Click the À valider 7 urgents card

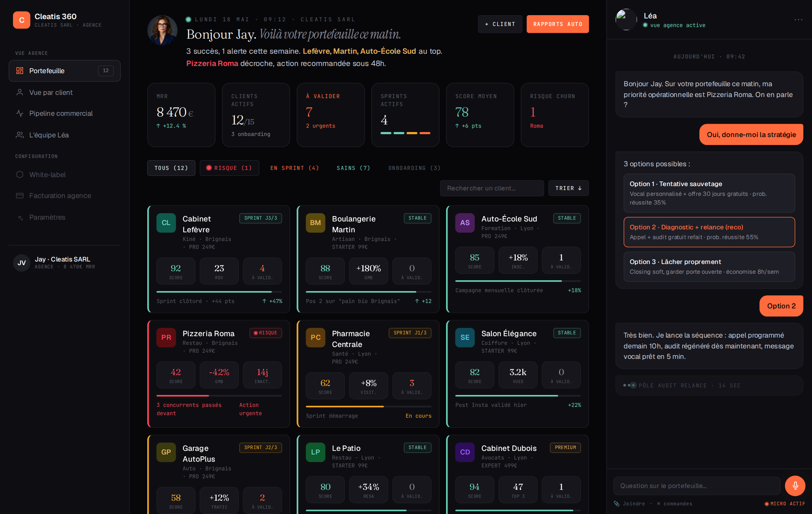(x=331, y=115)
